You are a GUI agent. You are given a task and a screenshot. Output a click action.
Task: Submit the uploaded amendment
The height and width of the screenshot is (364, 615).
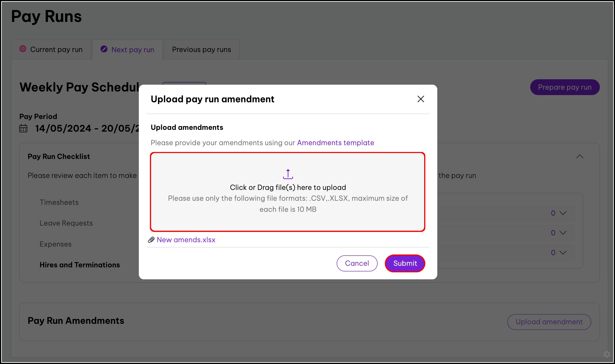(405, 263)
